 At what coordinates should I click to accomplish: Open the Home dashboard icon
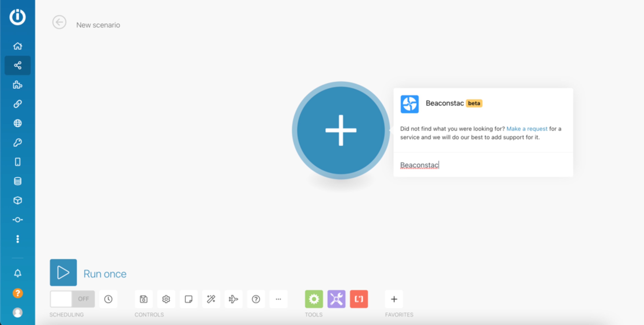pyautogui.click(x=17, y=46)
